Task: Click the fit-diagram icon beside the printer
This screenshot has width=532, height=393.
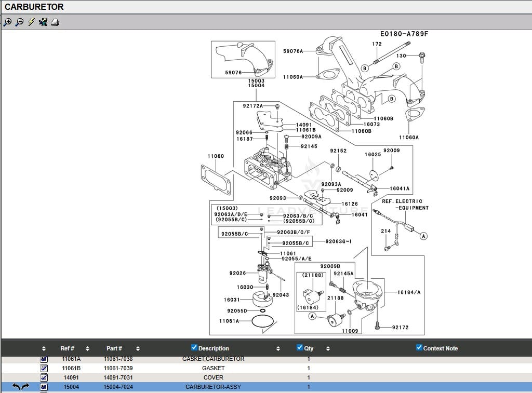Action: coord(43,22)
